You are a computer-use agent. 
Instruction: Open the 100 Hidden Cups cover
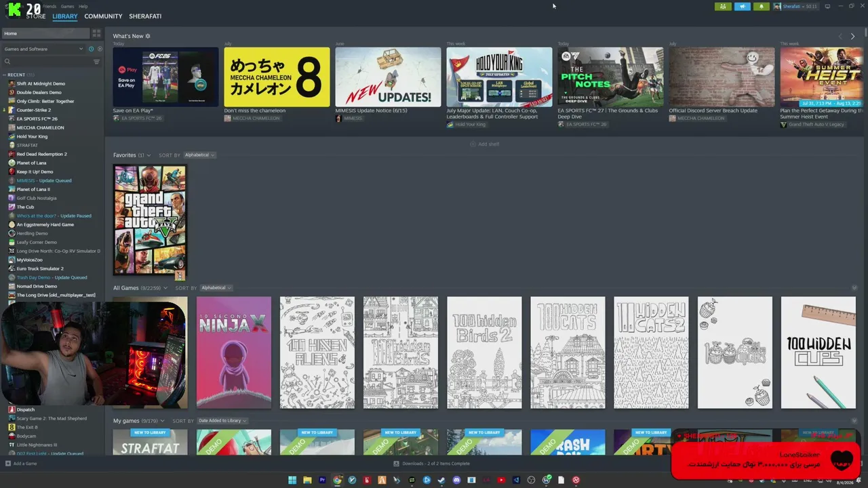coord(818,352)
